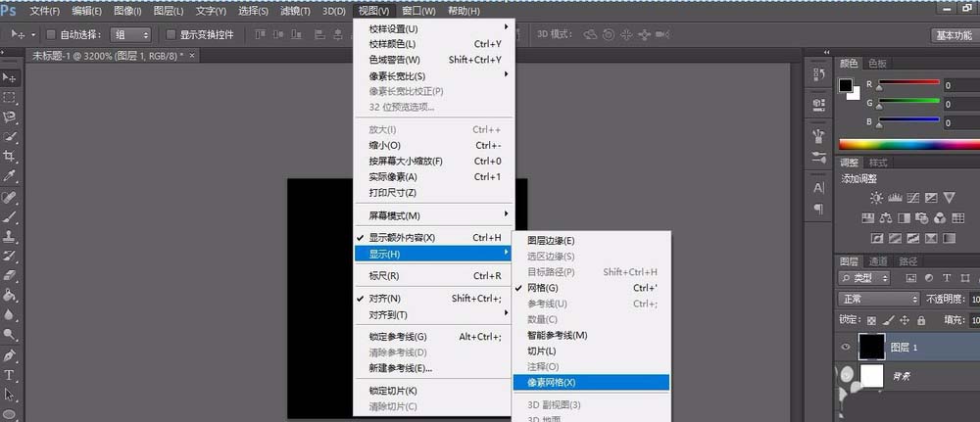This screenshot has width=980, height=422.
Task: Select the Path Selection tool
Action: coord(10,395)
